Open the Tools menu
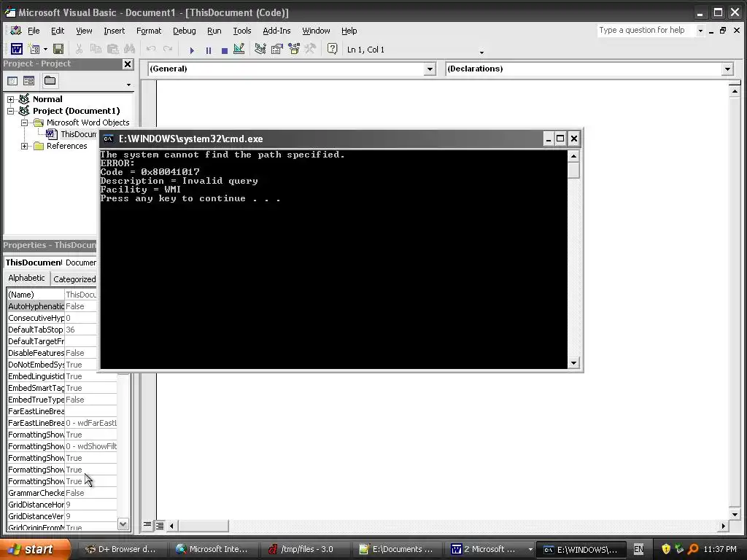 tap(242, 31)
